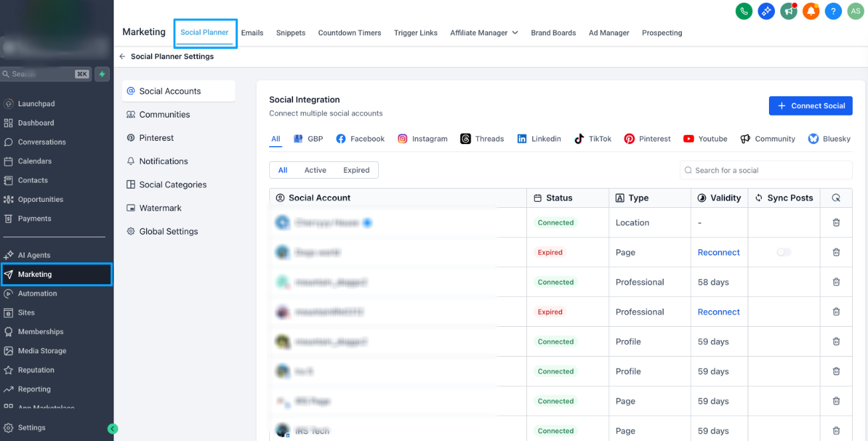Open Notifications settings
Image resolution: width=868 pixels, height=441 pixels.
click(x=179, y=161)
